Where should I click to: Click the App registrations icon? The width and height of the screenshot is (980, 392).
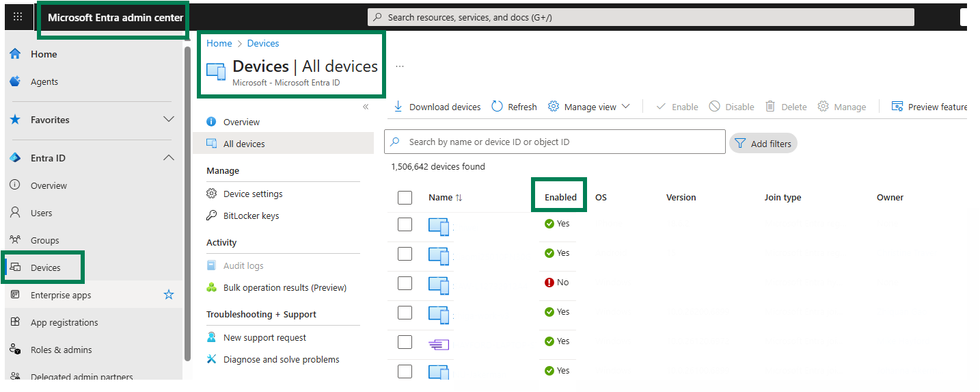point(15,322)
